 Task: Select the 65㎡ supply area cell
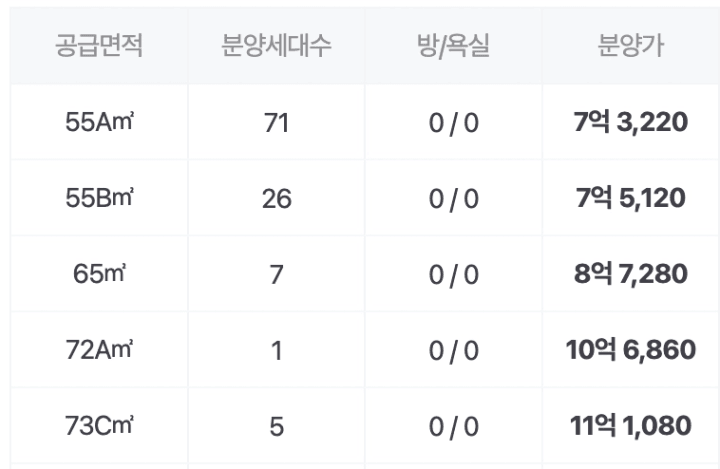coord(99,274)
